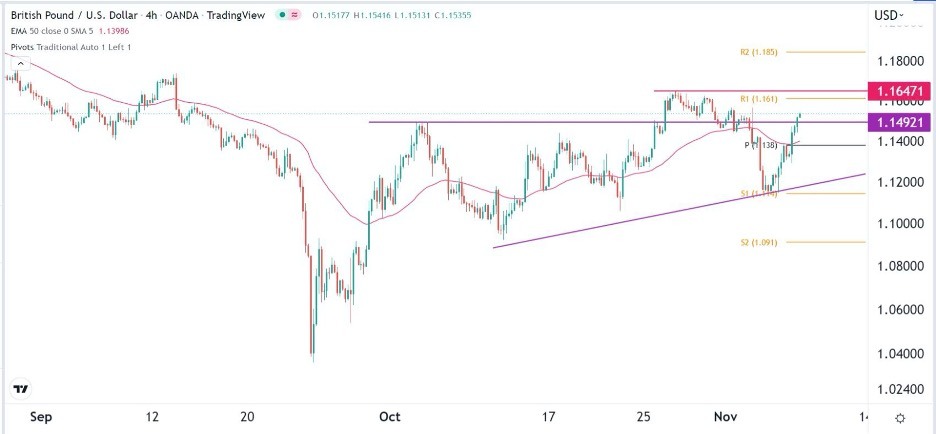Click the 1.08000 level on price axis
Viewport: 936px width, 434px height.
point(901,266)
